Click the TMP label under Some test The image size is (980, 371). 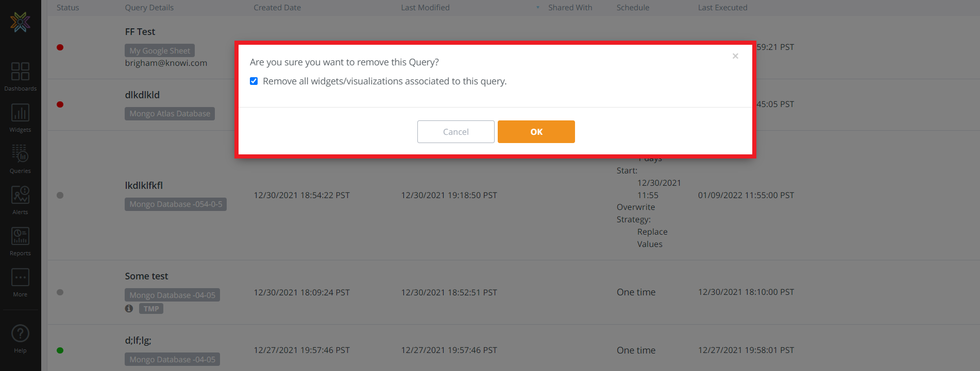(x=151, y=309)
